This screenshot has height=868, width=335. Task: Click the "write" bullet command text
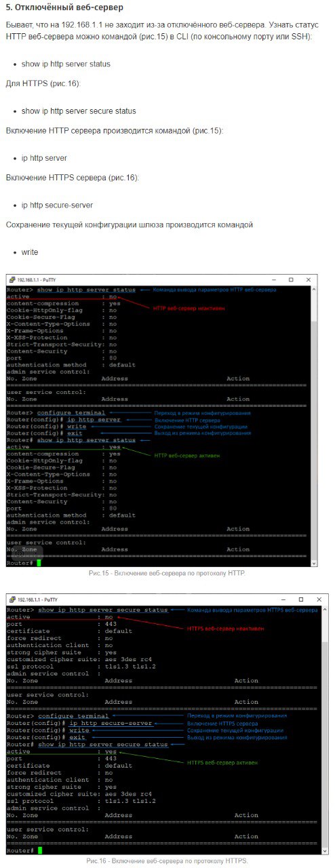pyautogui.click(x=30, y=252)
